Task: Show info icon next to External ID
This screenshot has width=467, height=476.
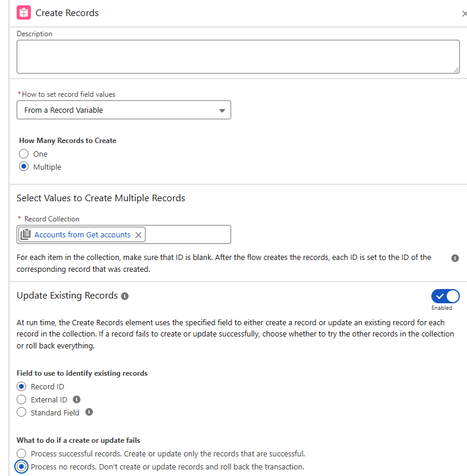Action: point(77,399)
